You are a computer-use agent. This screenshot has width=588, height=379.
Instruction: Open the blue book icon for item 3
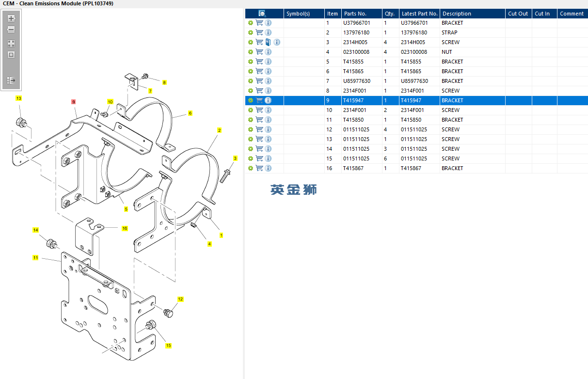pyautogui.click(x=268, y=42)
